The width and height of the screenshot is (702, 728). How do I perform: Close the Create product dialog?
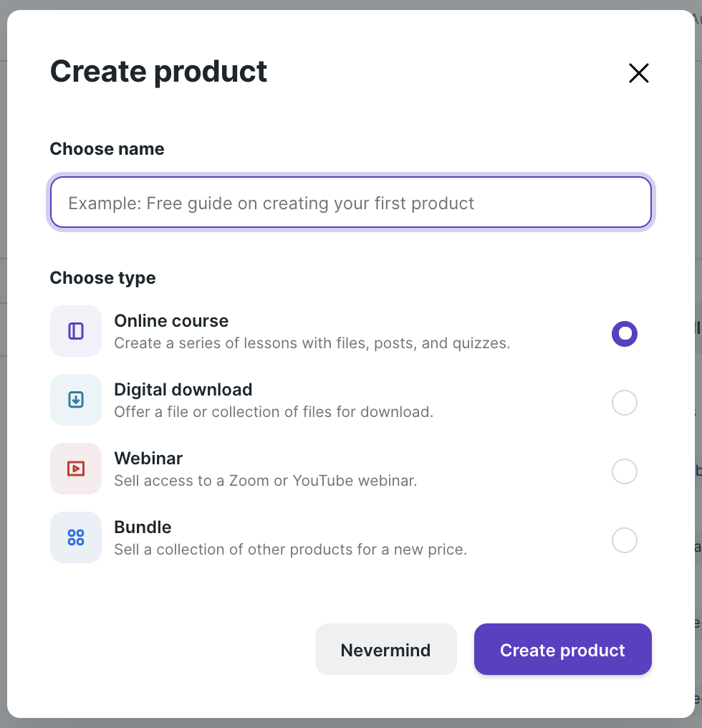click(x=638, y=72)
